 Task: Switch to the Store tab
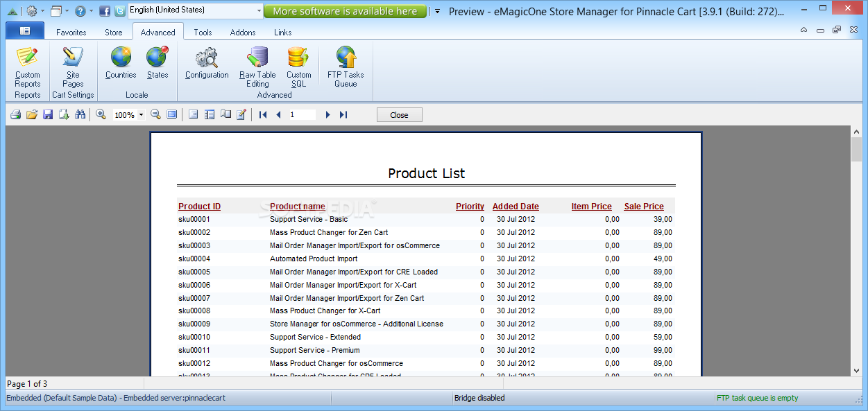coord(114,32)
